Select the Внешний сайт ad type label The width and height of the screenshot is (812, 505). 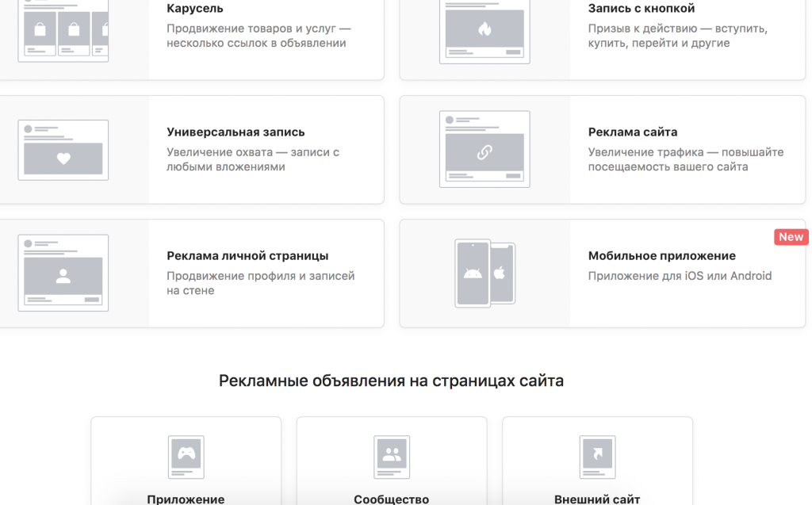597,499
